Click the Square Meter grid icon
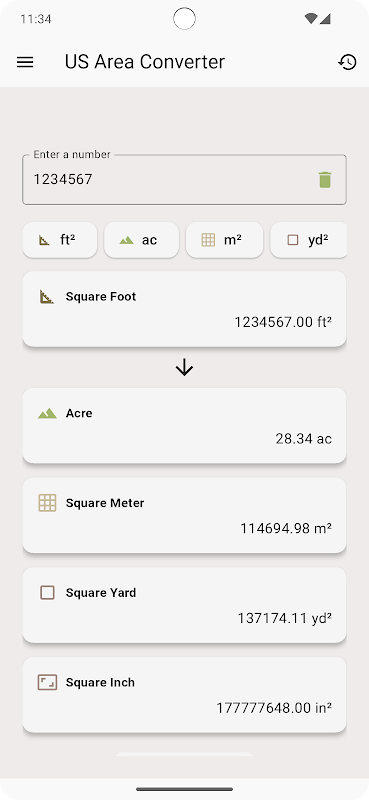The height and width of the screenshot is (800, 369). [47, 503]
